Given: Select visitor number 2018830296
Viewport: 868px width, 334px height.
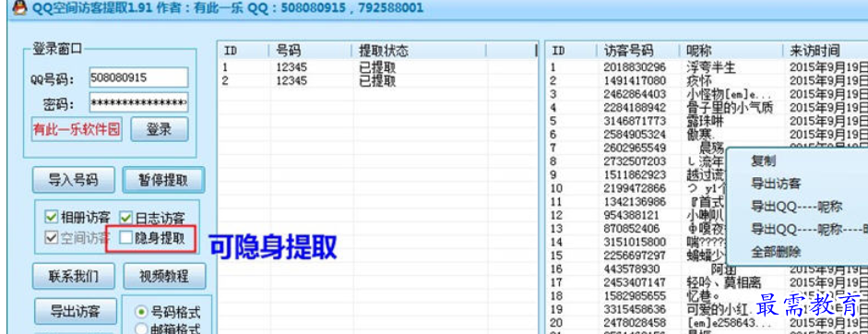Looking at the screenshot, I should pos(635,67).
